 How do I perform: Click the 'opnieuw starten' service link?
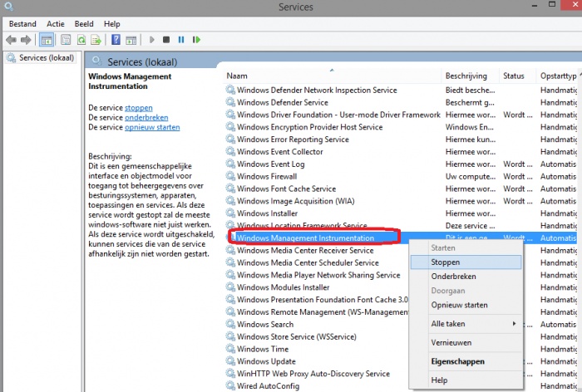tap(152, 127)
